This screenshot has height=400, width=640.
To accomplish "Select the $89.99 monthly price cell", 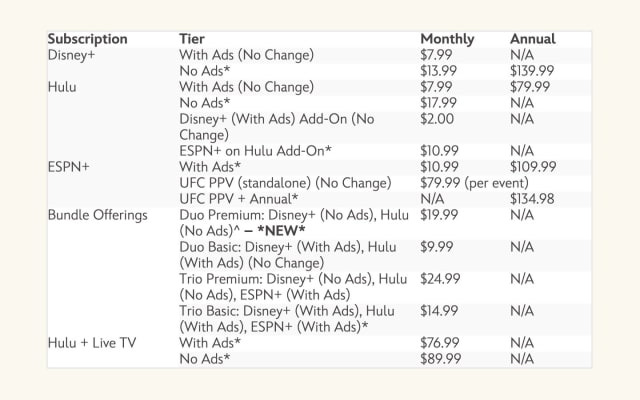I will pyautogui.click(x=439, y=359).
